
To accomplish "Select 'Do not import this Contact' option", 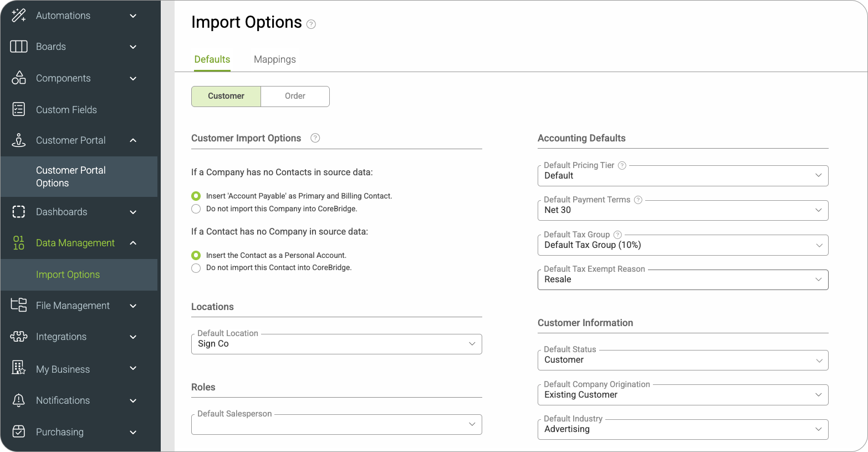I will coord(196,268).
